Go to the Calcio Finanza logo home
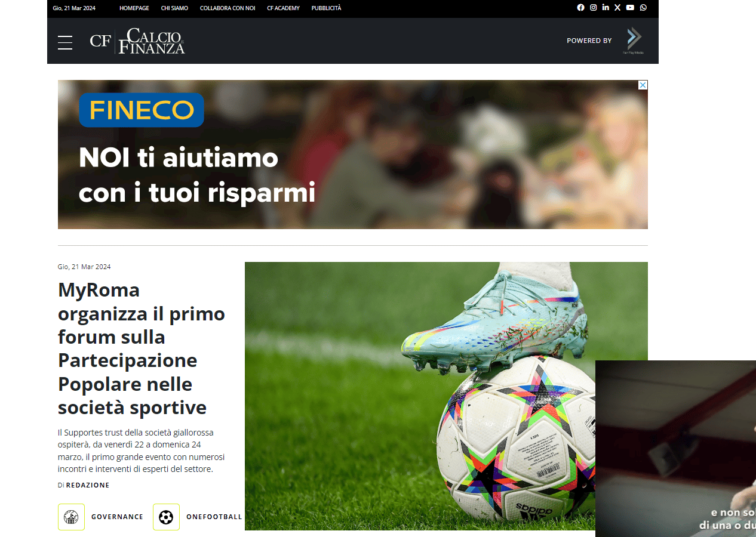The image size is (756, 537). point(137,41)
